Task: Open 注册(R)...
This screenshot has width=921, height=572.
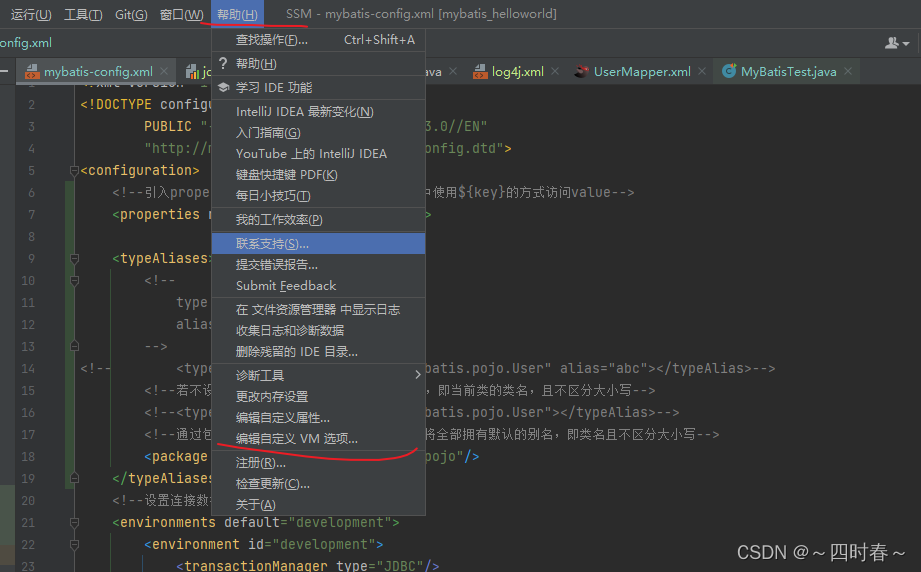Action: 318,463
